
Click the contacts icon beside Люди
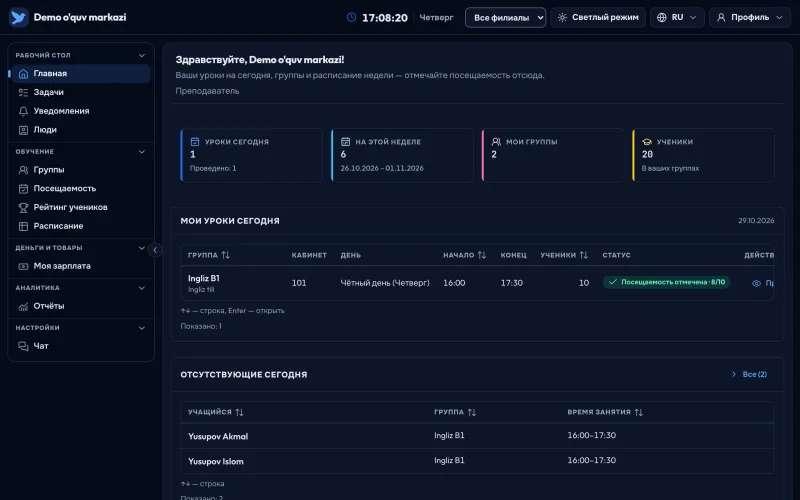pos(23,130)
